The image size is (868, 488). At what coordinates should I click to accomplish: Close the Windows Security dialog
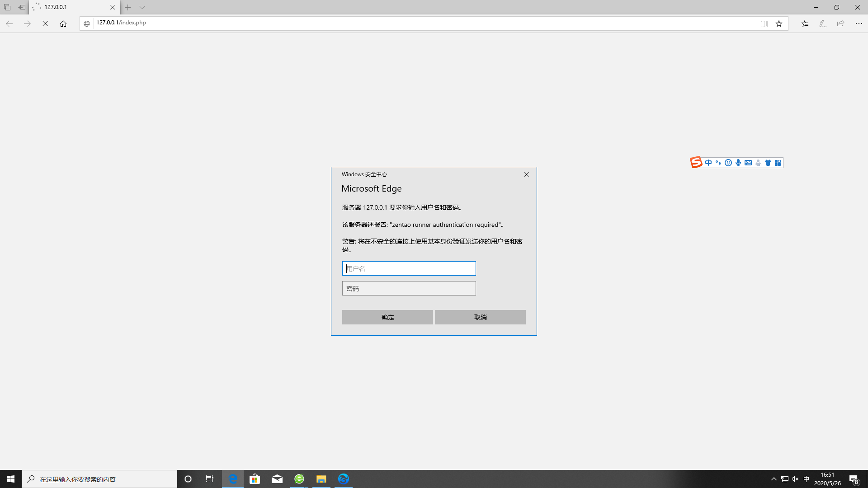pos(527,174)
